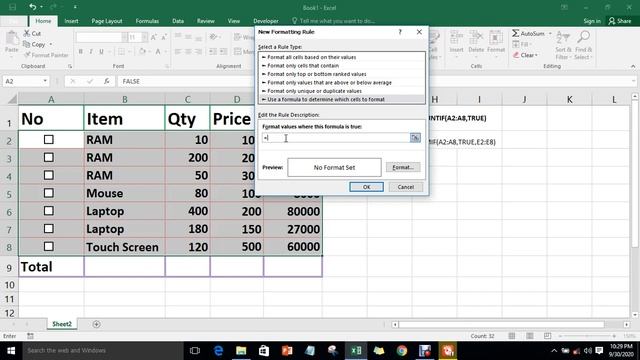This screenshot has height=360, width=640.
Task: Tick the checkbox in the Mouse row
Action: (49, 193)
